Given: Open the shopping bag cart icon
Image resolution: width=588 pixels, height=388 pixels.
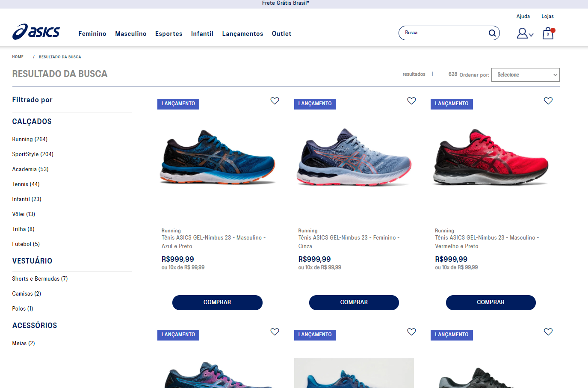Looking at the screenshot, I should pyautogui.click(x=548, y=33).
